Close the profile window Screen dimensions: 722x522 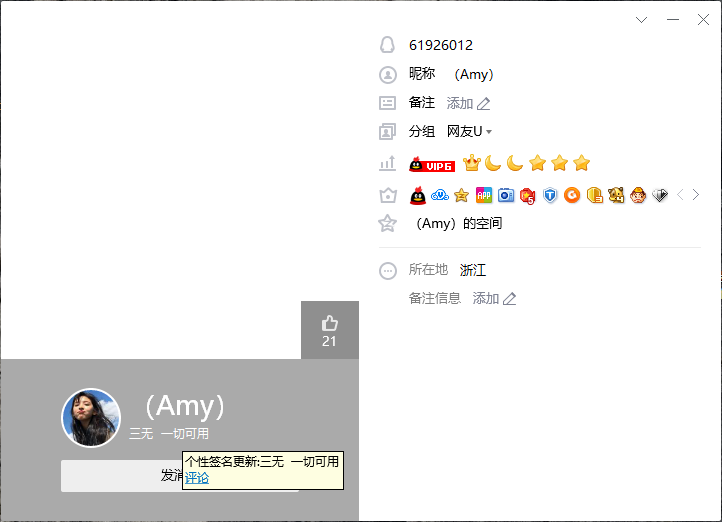pyautogui.click(x=703, y=20)
